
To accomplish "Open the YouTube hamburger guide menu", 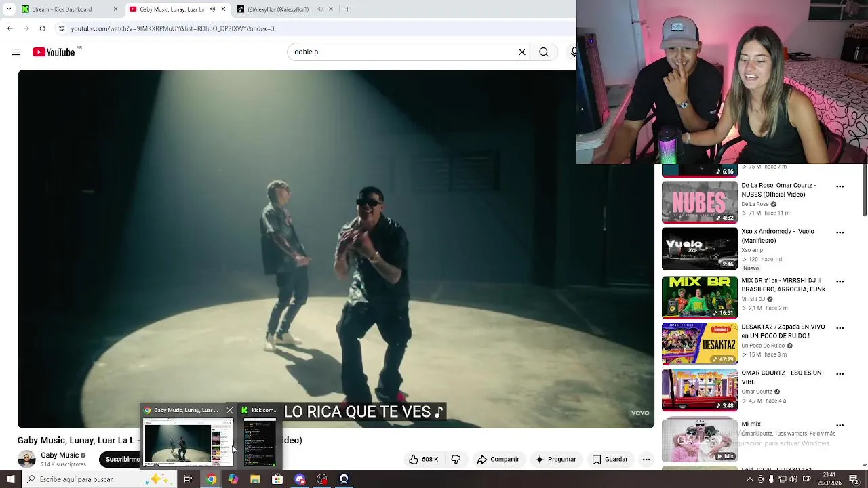I will click(x=16, y=52).
